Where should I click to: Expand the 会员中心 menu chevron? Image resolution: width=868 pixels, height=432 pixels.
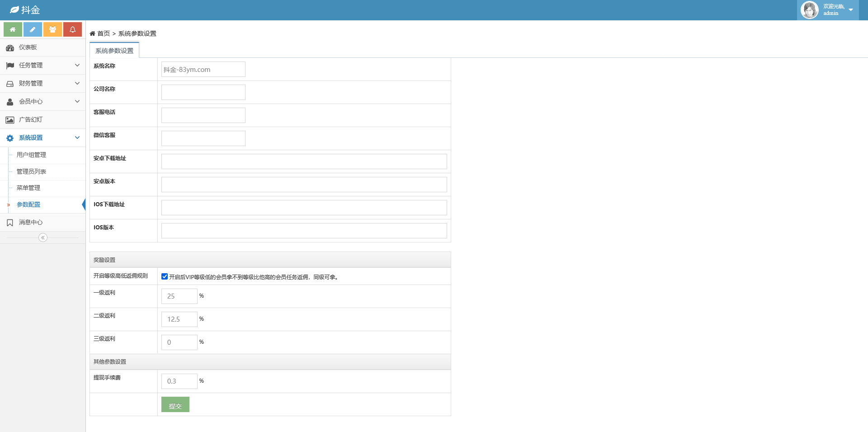point(77,101)
